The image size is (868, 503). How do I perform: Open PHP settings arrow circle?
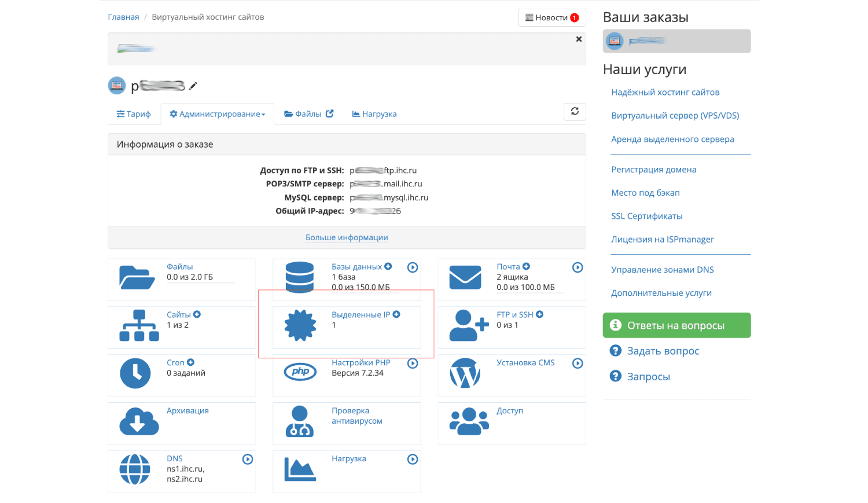pyautogui.click(x=413, y=364)
